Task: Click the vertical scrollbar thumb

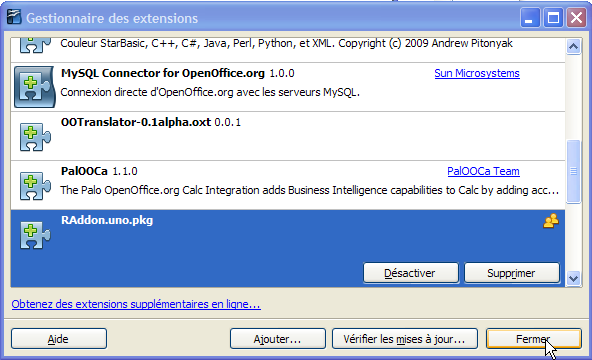Action: coord(574,172)
